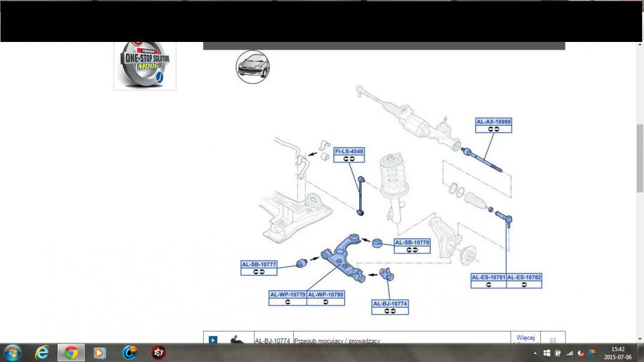Select part label AL-SB-10778
Screen dimensions: 644x362
click(x=412, y=242)
